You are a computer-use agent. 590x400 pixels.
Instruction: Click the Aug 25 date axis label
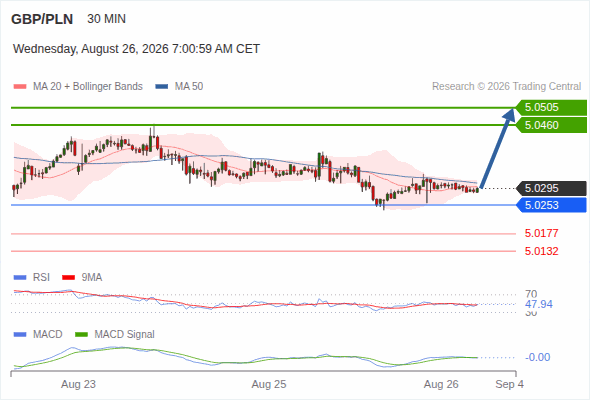(269, 385)
